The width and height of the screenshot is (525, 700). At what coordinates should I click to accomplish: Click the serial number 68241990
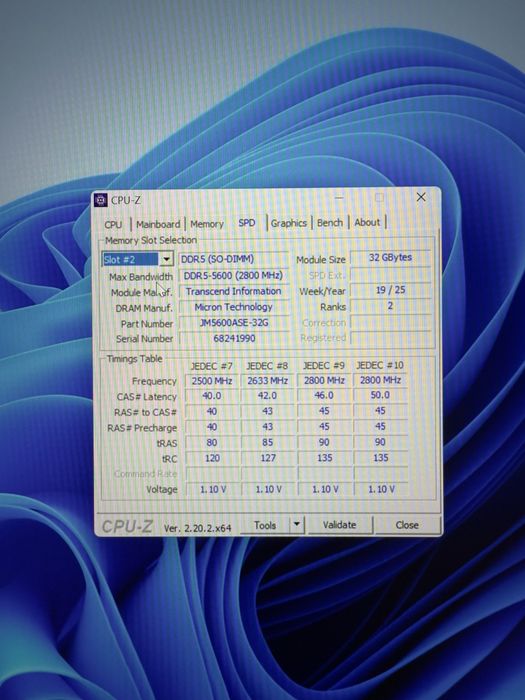click(233, 338)
